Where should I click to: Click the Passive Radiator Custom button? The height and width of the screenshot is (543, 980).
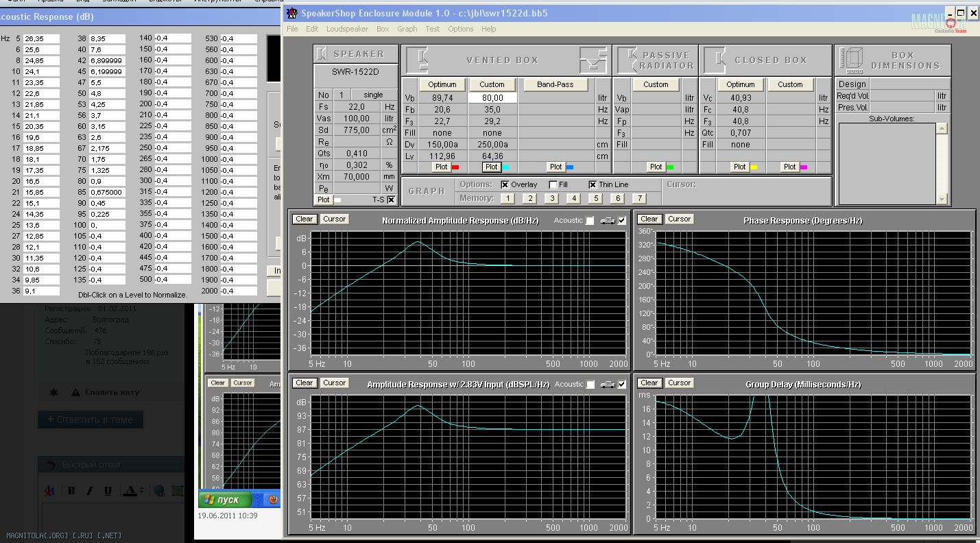point(656,84)
